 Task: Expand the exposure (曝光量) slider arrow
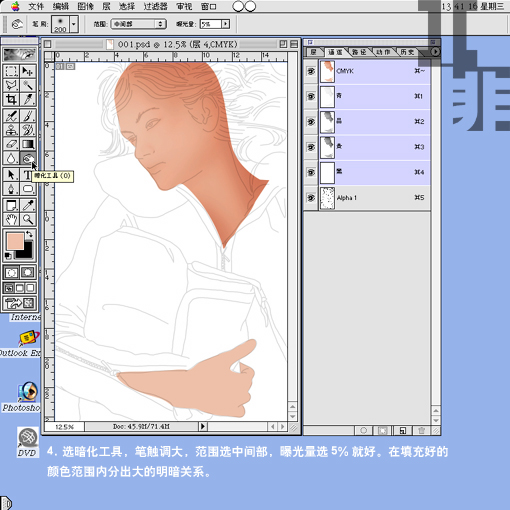[226, 24]
